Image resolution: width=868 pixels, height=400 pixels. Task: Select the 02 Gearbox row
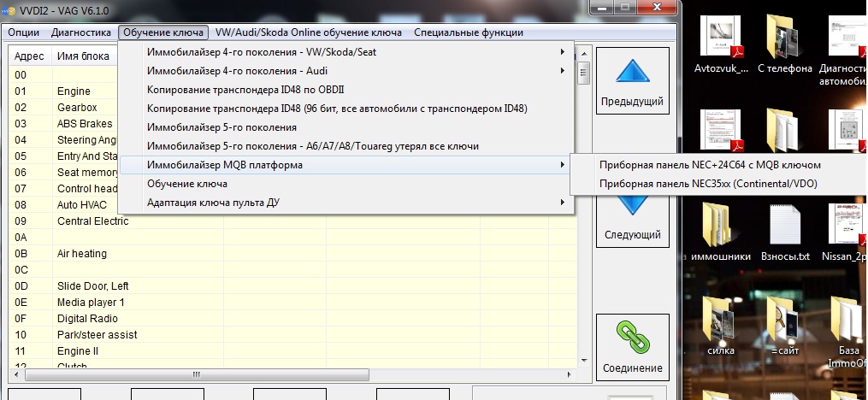64,108
